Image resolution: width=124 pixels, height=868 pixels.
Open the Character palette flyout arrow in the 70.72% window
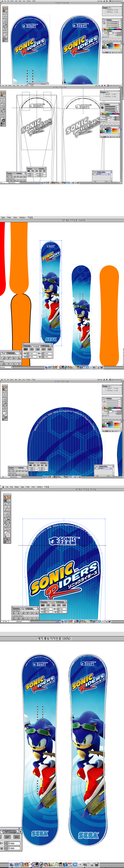click(66, 602)
